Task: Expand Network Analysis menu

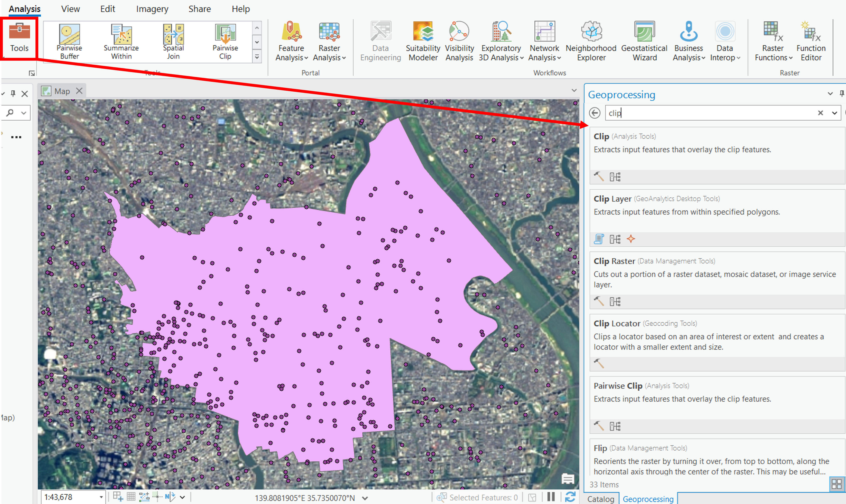Action: 544,42
